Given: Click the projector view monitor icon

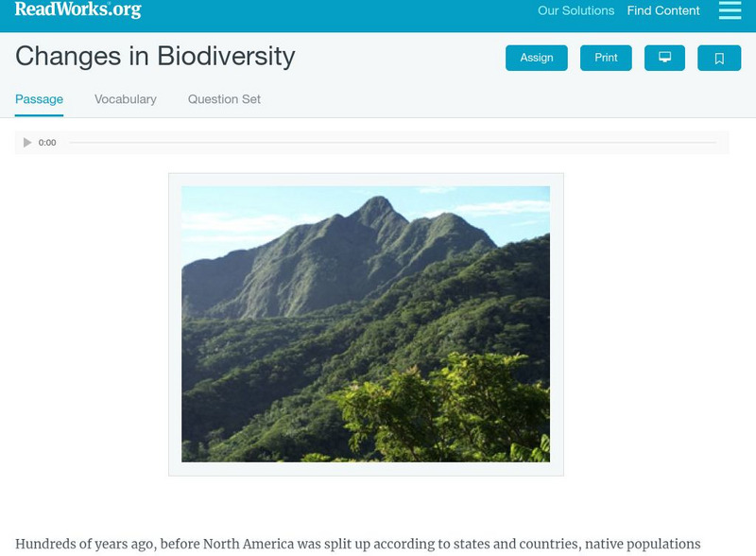Looking at the screenshot, I should (664, 58).
